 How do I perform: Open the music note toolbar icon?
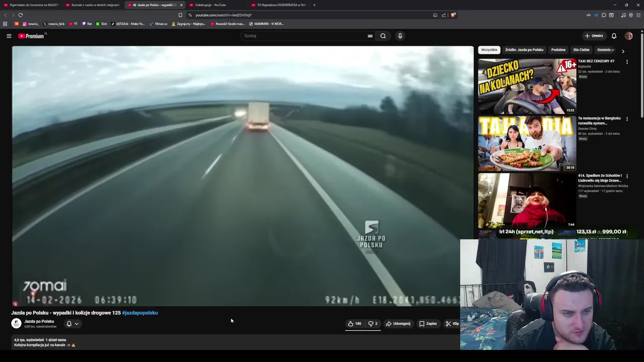[x=623, y=15]
